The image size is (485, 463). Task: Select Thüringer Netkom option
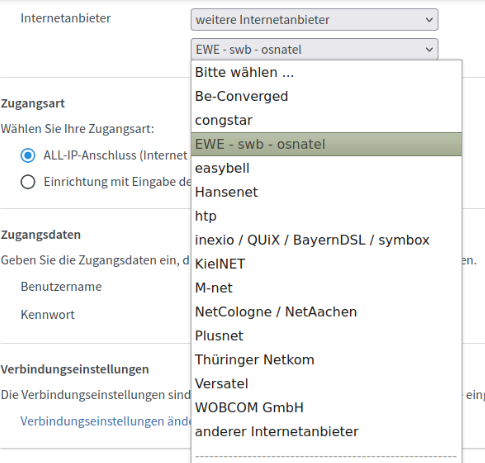327,360
